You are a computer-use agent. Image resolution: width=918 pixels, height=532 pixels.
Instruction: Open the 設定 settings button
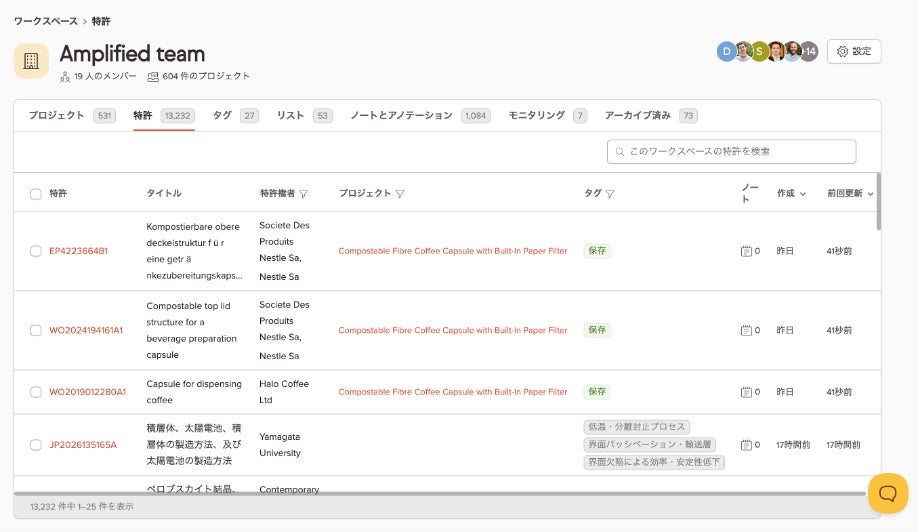pos(854,52)
